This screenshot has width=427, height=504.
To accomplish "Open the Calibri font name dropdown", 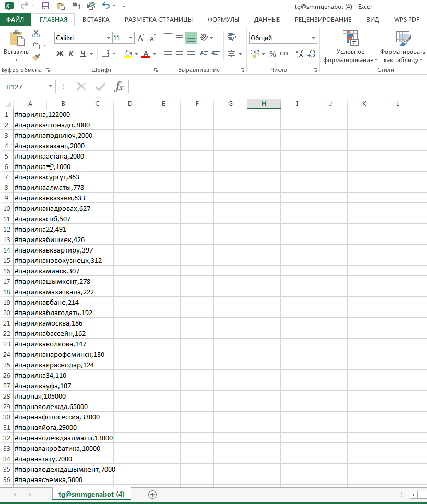I will pos(108,38).
